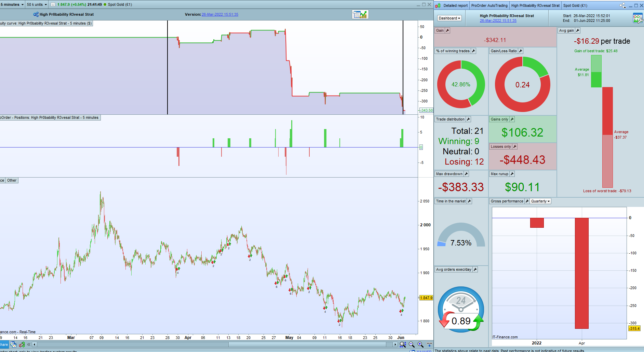
Task: Configure the Trade distribution wrench
Action: [x=468, y=119]
